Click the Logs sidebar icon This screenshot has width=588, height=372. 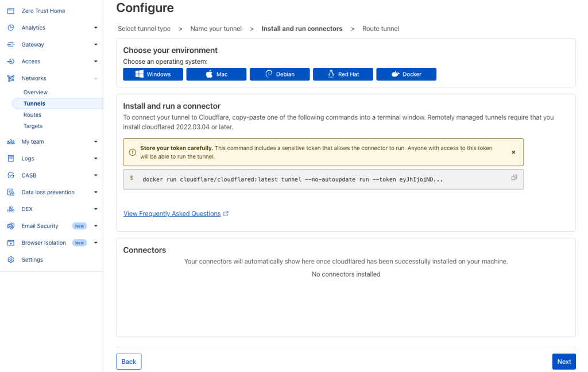pos(11,159)
